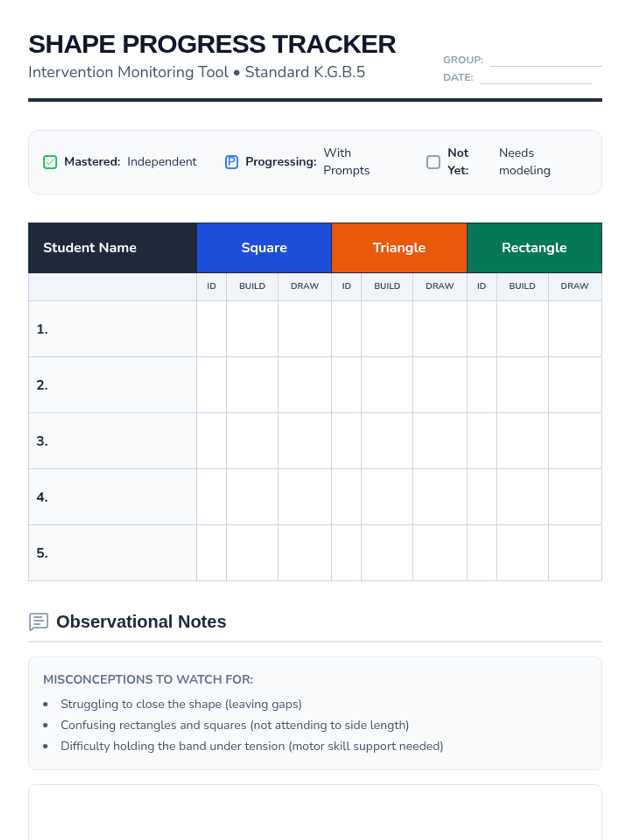Click student row 5 name cell
630x840 pixels.
tap(112, 553)
